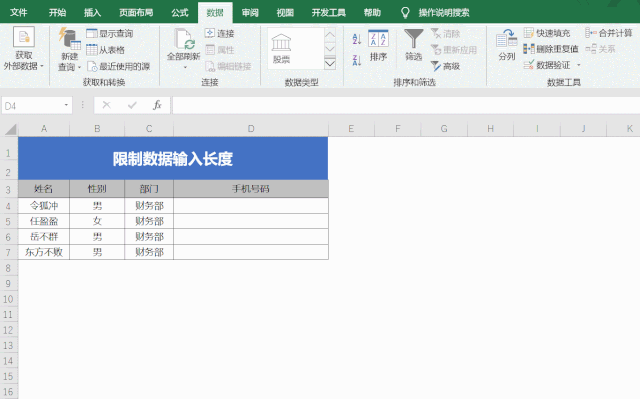Viewport: 640px width, 399px height.
Task: Switch to 开始 (Home) tab
Action: 57,13
